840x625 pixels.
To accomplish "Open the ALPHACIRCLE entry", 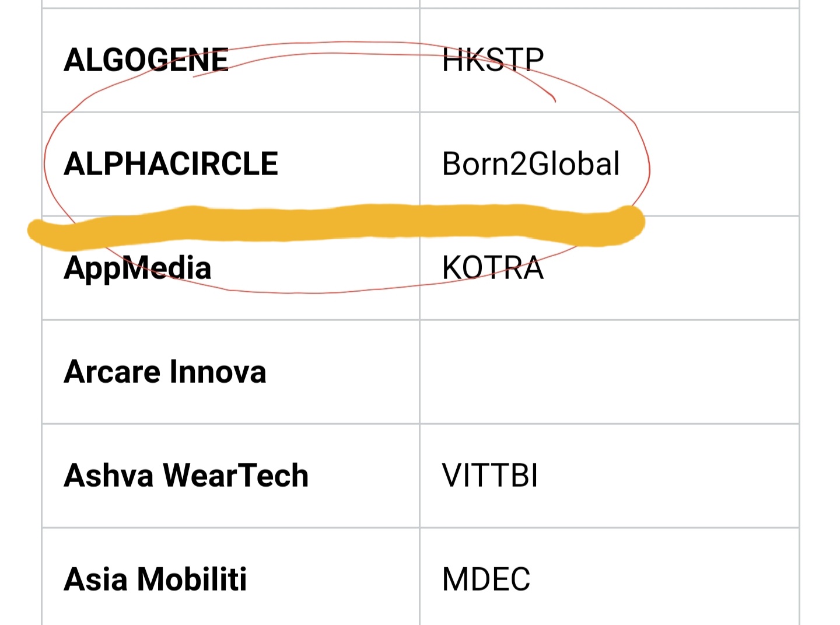I will [171, 164].
